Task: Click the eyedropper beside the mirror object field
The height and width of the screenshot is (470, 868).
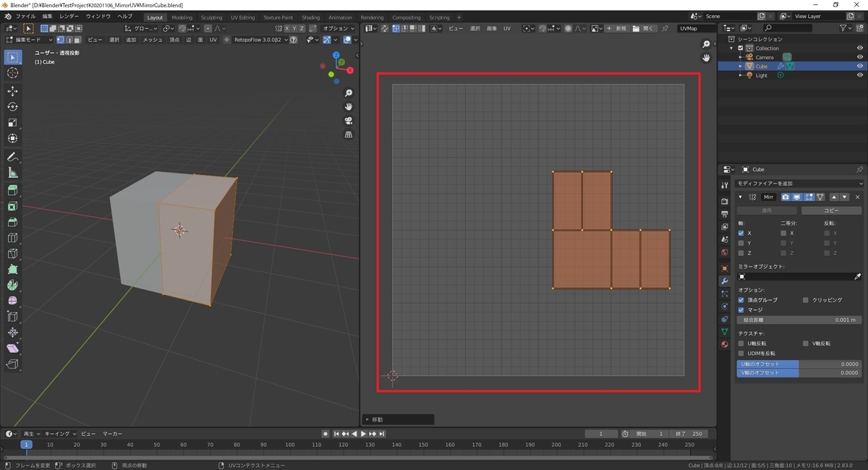Action: (x=858, y=276)
